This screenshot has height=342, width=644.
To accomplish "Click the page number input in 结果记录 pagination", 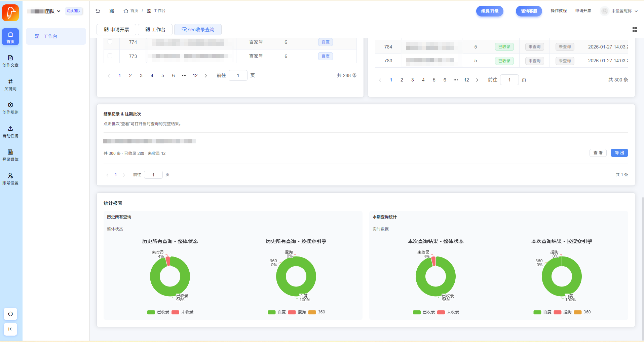I will tap(153, 175).
